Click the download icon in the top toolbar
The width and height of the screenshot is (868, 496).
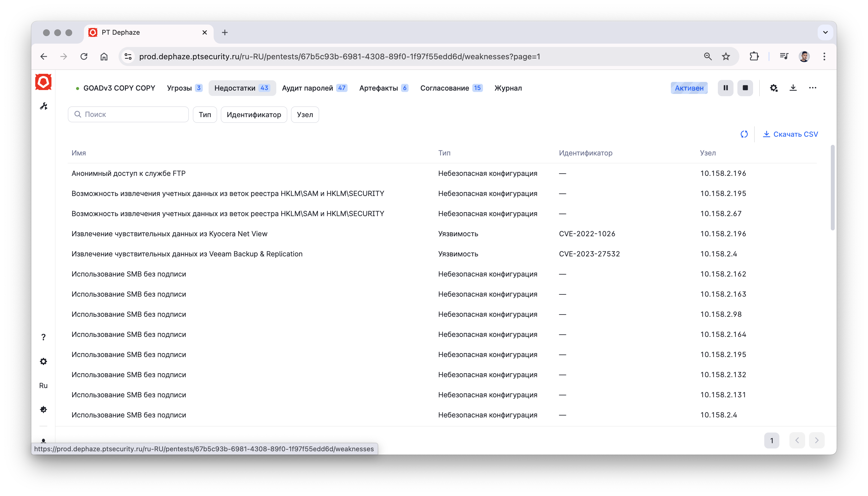point(793,88)
